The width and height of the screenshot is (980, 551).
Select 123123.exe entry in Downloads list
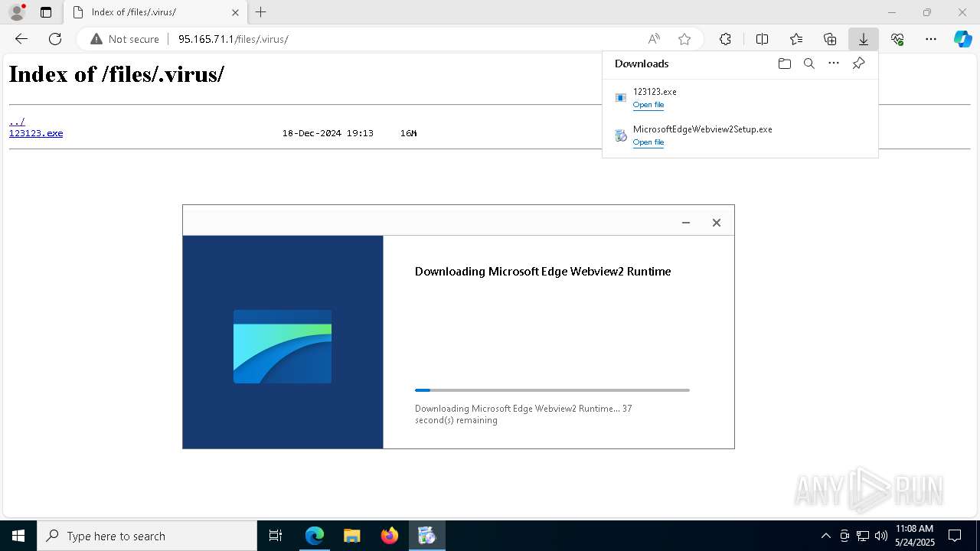[x=740, y=98]
